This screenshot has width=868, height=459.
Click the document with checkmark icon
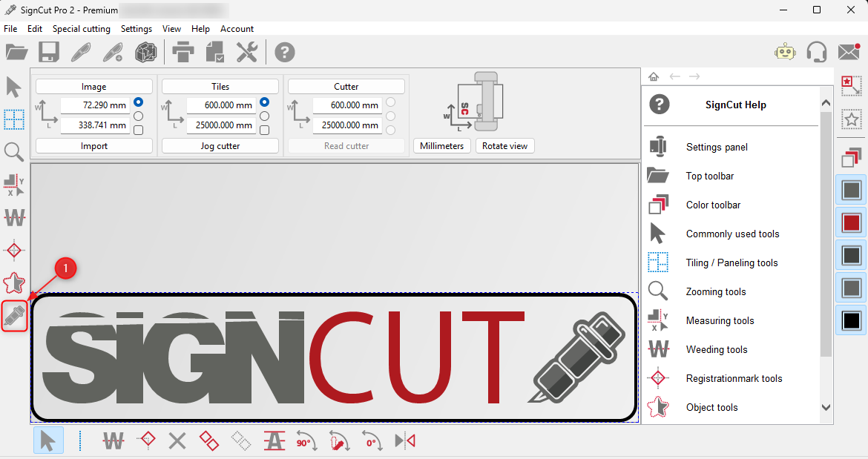coord(215,52)
